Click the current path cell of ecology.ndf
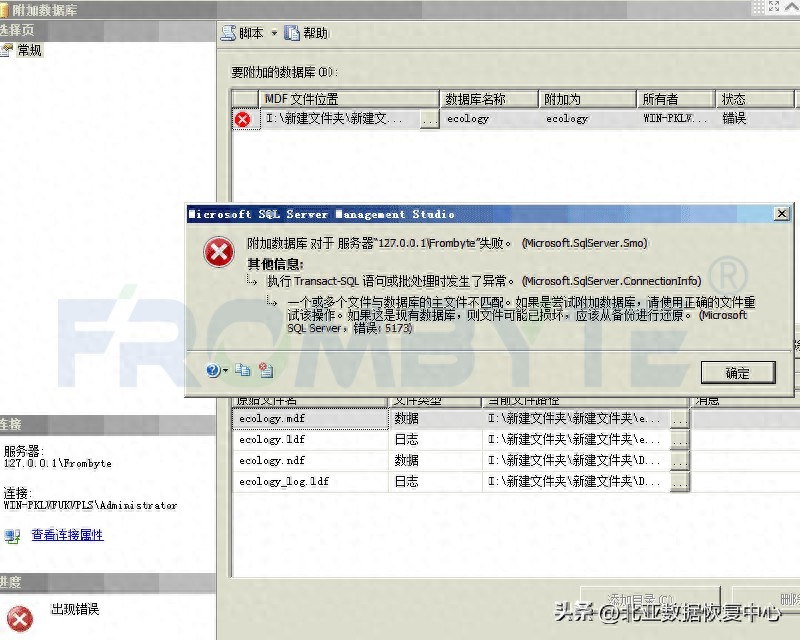This screenshot has height=640, width=800. point(577,460)
